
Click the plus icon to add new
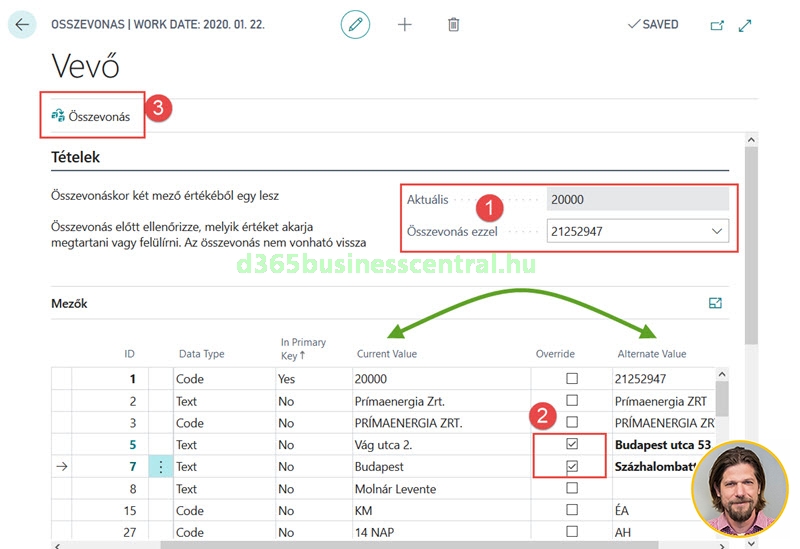point(405,24)
